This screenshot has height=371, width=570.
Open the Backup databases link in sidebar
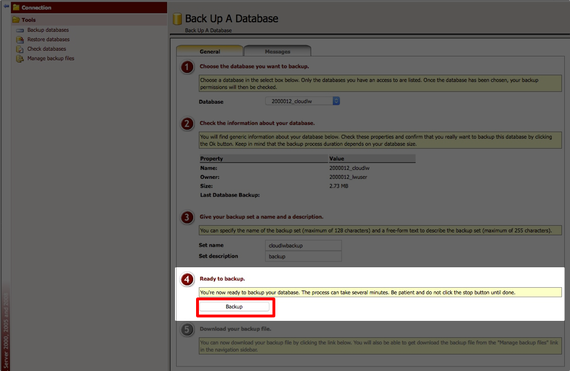[48, 30]
